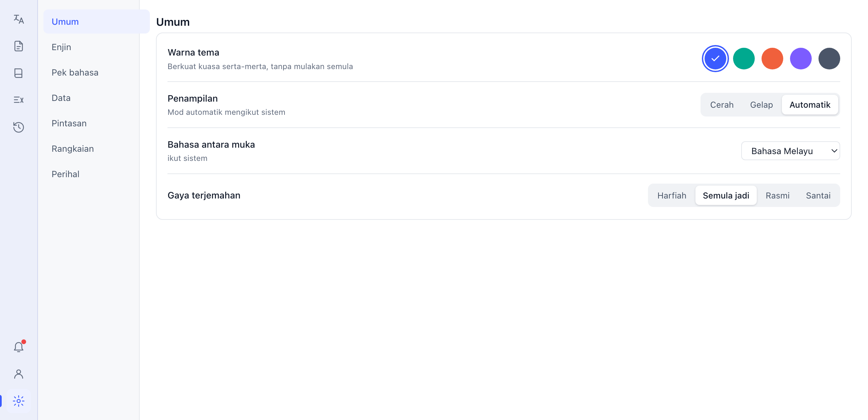Open the translate text icon in sidebar
The height and width of the screenshot is (420, 868).
point(19,19)
